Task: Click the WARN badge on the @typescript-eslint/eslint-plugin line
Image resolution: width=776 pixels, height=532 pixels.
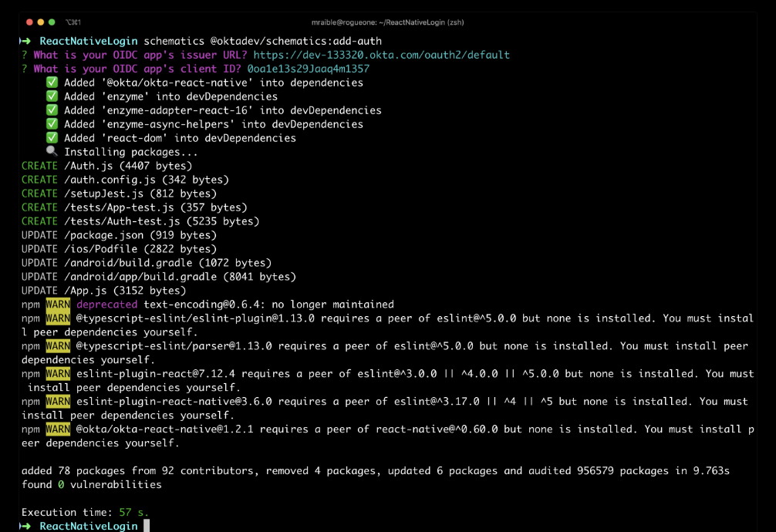Action: 58,318
